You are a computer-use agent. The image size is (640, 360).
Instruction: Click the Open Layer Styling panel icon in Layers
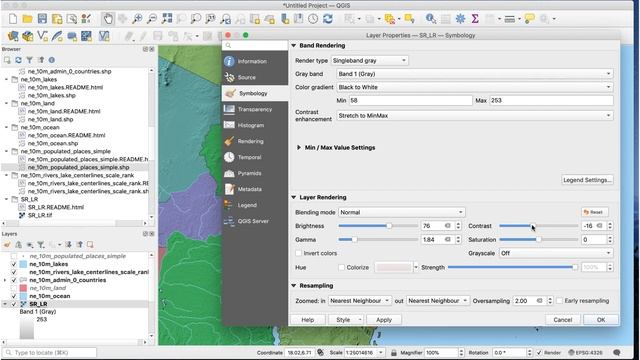tap(7, 245)
